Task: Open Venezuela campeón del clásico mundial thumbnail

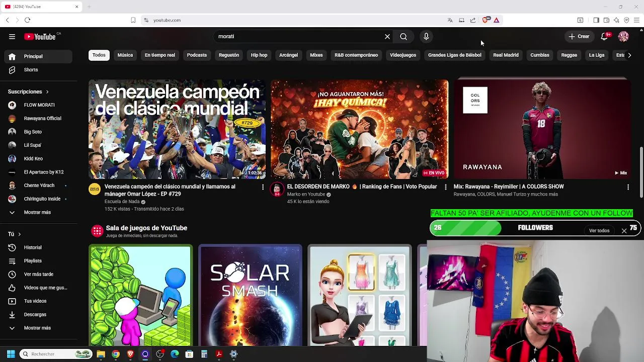Action: point(177,129)
